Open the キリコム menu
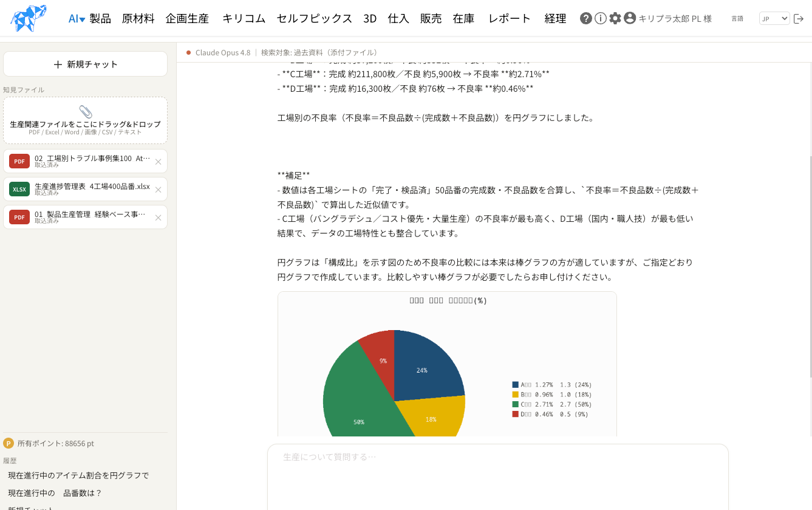The height and width of the screenshot is (510, 812). click(x=244, y=19)
